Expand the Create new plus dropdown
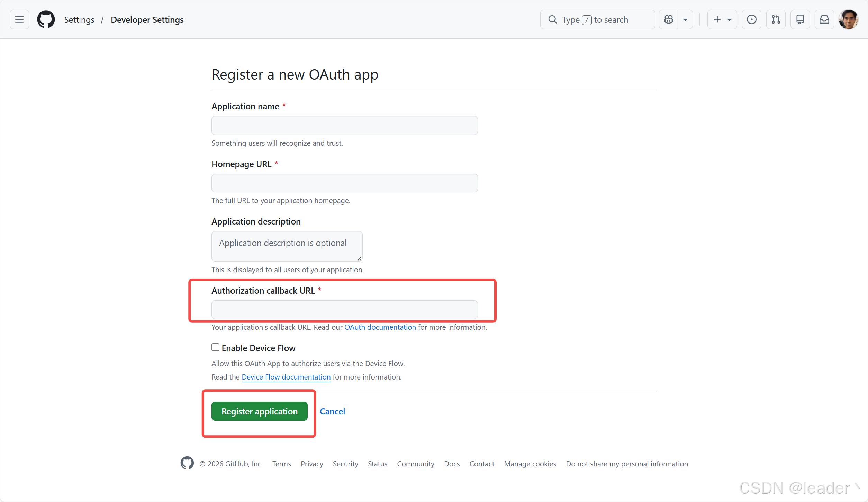Viewport: 868px width, 502px height. (x=722, y=19)
